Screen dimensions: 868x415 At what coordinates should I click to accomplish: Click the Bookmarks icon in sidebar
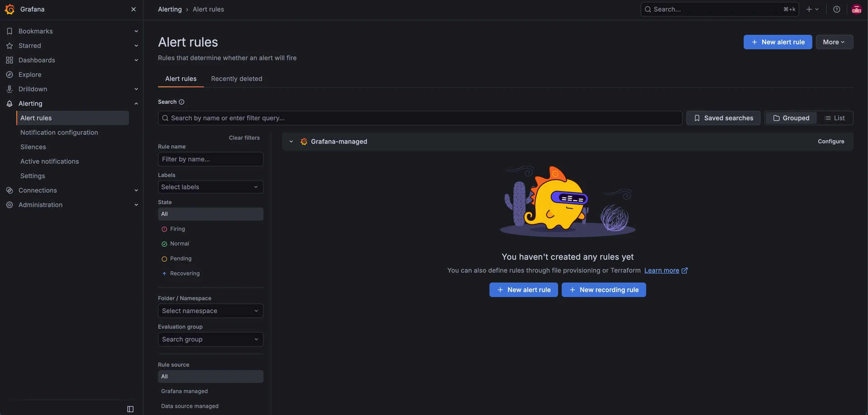point(9,31)
